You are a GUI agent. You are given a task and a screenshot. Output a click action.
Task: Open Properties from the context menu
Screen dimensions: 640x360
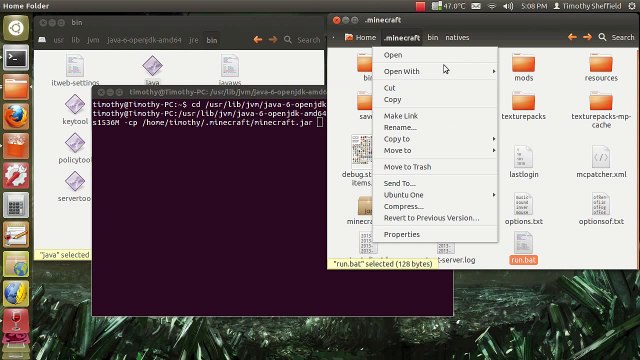[435, 234]
